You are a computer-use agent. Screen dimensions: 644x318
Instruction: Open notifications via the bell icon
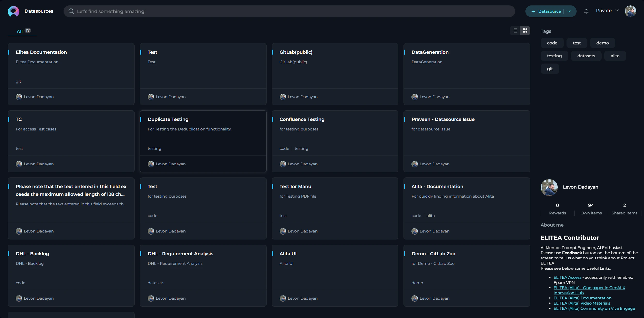(x=586, y=11)
